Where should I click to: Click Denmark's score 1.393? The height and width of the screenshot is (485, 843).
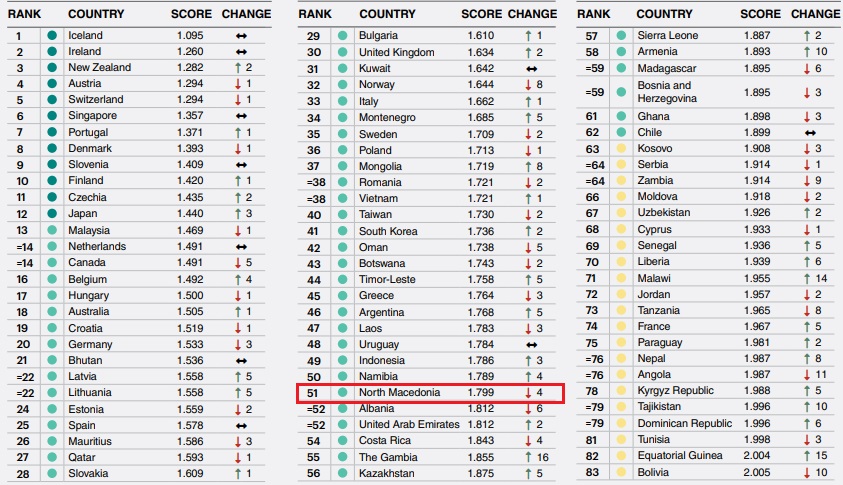(x=190, y=148)
